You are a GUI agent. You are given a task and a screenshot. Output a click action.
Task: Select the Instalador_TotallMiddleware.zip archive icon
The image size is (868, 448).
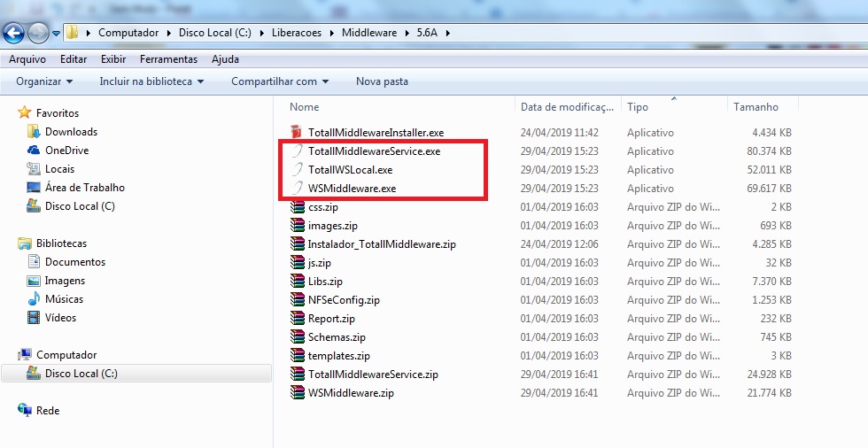coord(298,243)
